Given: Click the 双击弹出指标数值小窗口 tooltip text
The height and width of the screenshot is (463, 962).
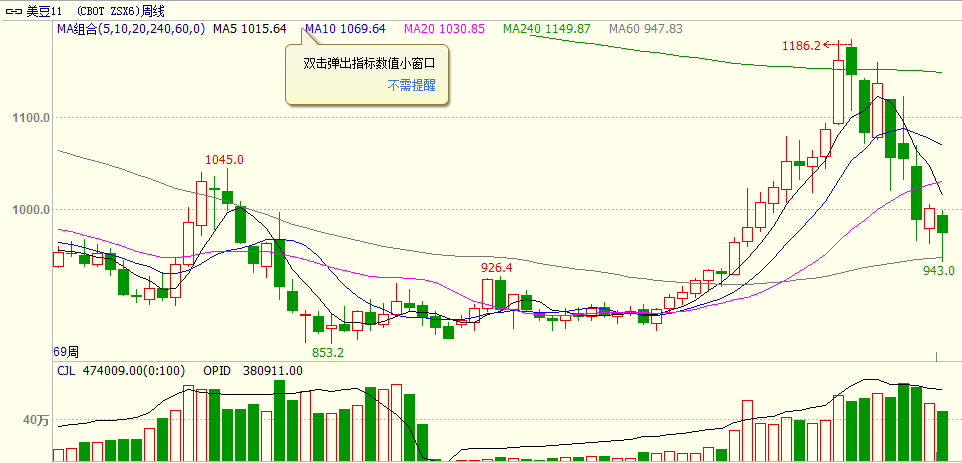Looking at the screenshot, I should (369, 64).
